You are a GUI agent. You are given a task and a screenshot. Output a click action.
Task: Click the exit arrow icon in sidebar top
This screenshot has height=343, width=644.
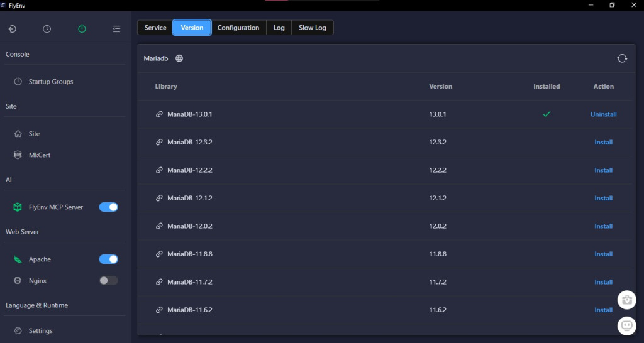pos(13,29)
